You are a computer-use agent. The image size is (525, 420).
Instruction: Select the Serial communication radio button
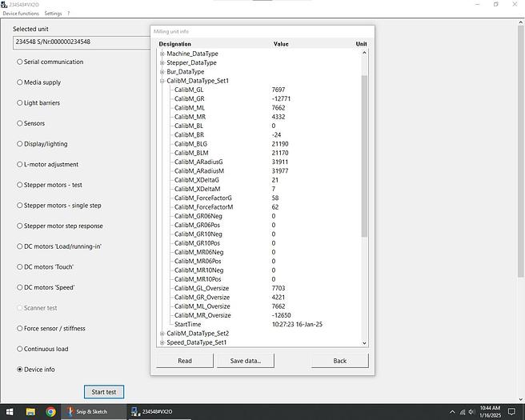(x=19, y=62)
